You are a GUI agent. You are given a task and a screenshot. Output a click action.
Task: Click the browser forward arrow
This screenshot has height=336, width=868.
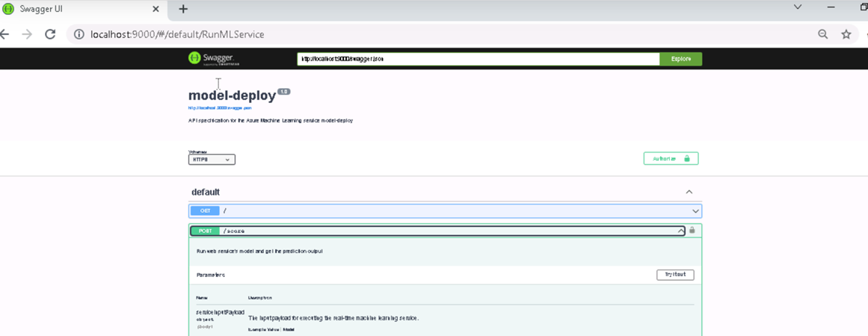tap(27, 34)
